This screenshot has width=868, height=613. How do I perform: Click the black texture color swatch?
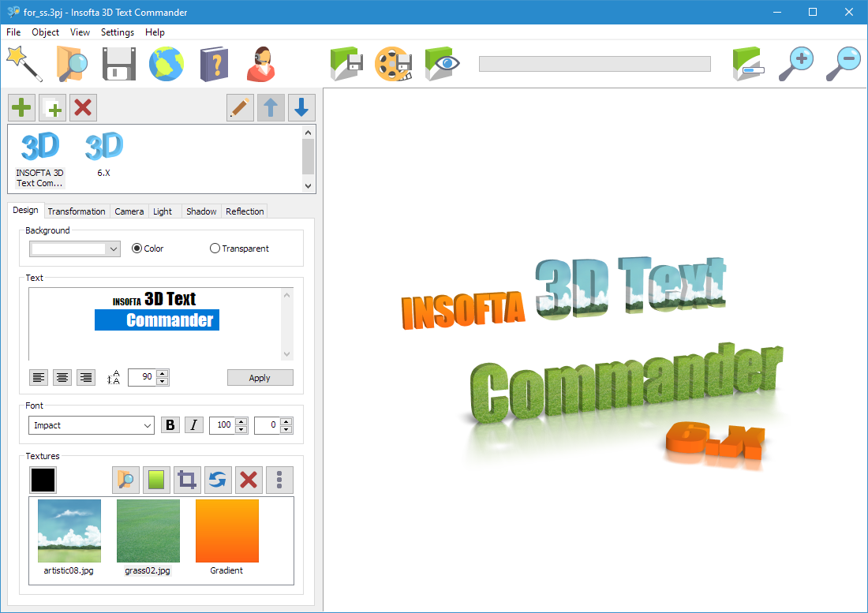(43, 480)
